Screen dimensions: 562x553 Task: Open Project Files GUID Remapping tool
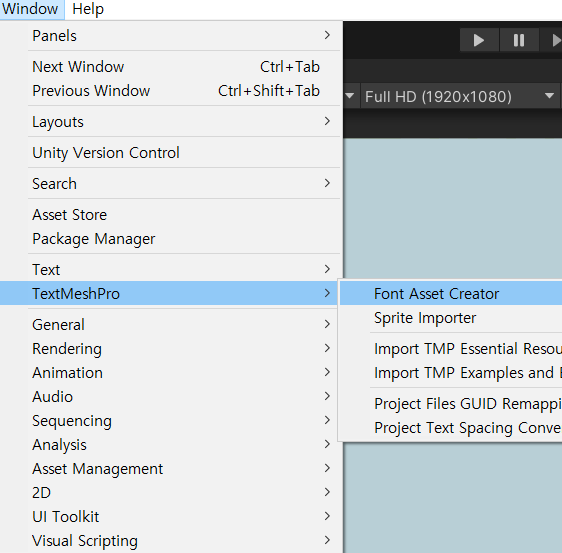[x=451, y=404]
